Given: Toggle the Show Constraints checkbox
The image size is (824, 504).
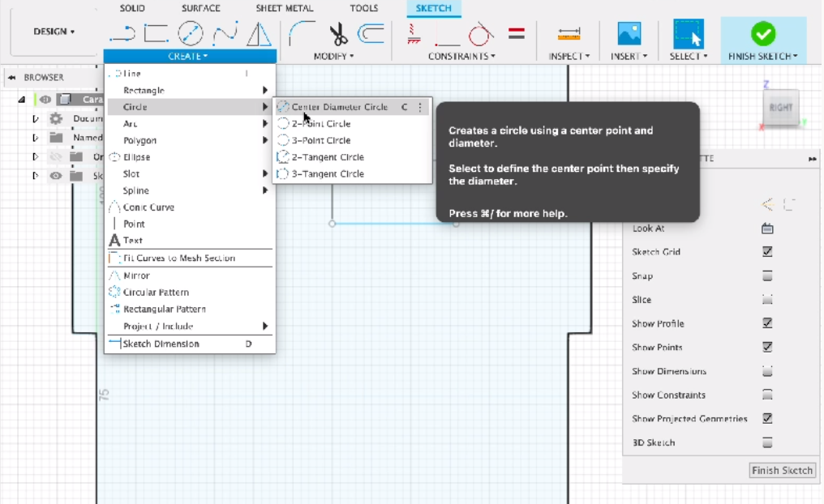Looking at the screenshot, I should (767, 395).
